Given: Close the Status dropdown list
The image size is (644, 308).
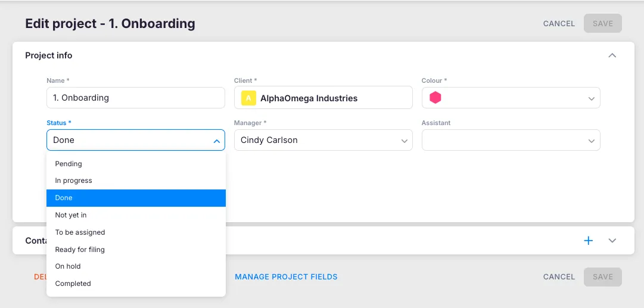Looking at the screenshot, I should tap(216, 141).
